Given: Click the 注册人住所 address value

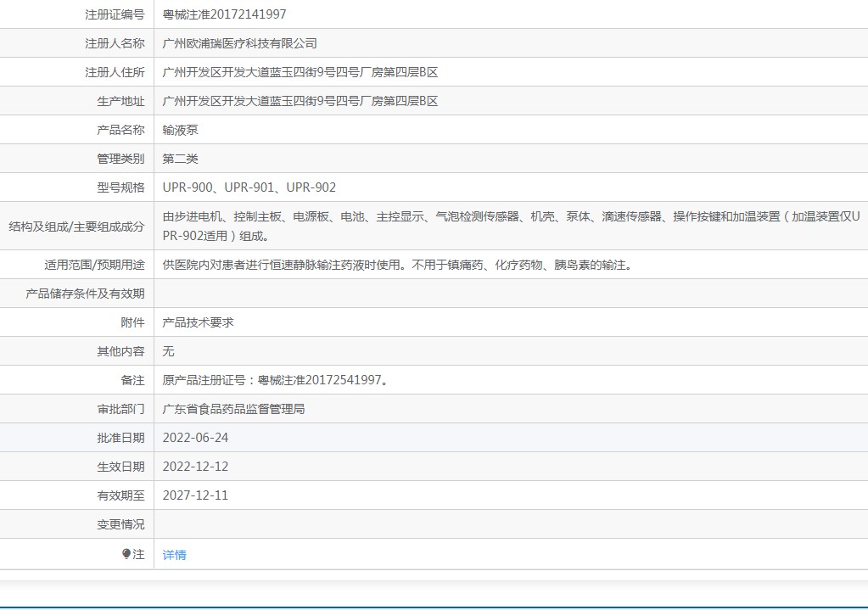Looking at the screenshot, I should [x=300, y=72].
